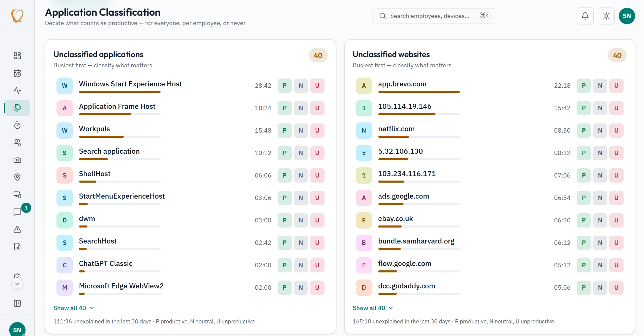Select the tags classification sidebar icon
644x336 pixels.
(x=17, y=108)
